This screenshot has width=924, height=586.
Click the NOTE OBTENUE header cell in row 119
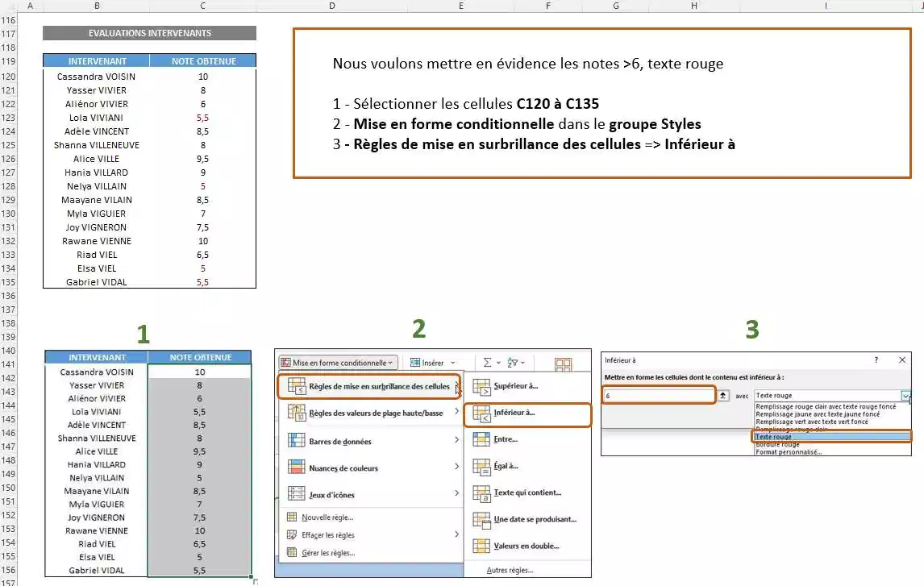tap(203, 60)
